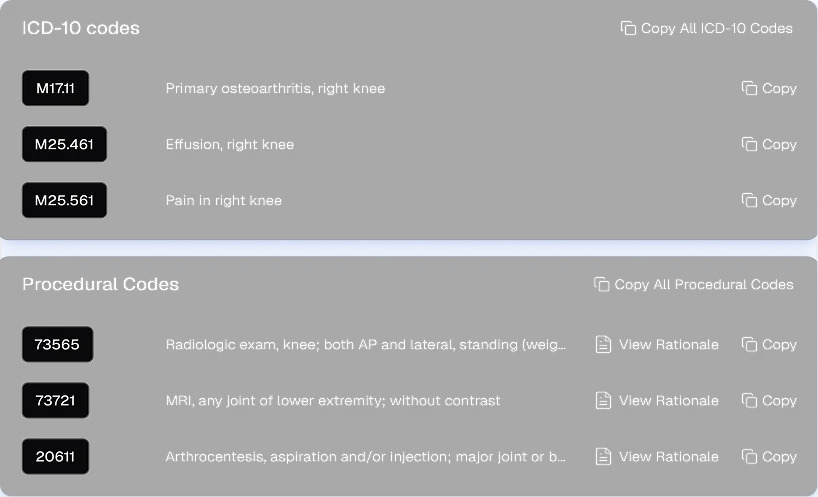Click copy icon for procedure 73565
818x497 pixels.
749,344
